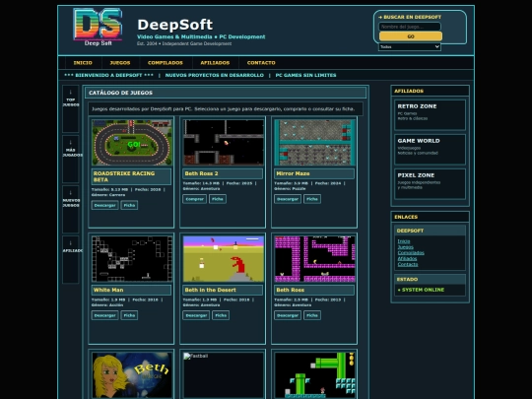532x399 pixels.
Task: Click the Inicio link under Enlaces
Action: click(x=404, y=241)
